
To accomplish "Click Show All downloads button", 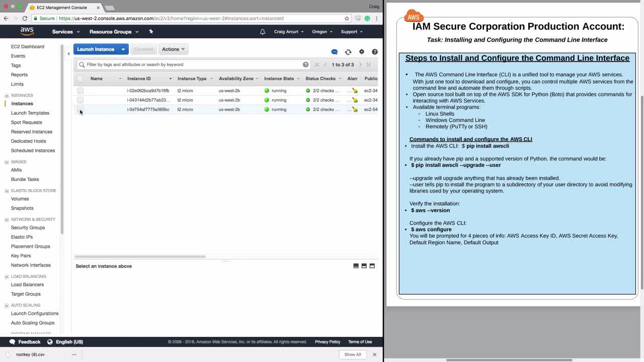I will tap(353, 354).
